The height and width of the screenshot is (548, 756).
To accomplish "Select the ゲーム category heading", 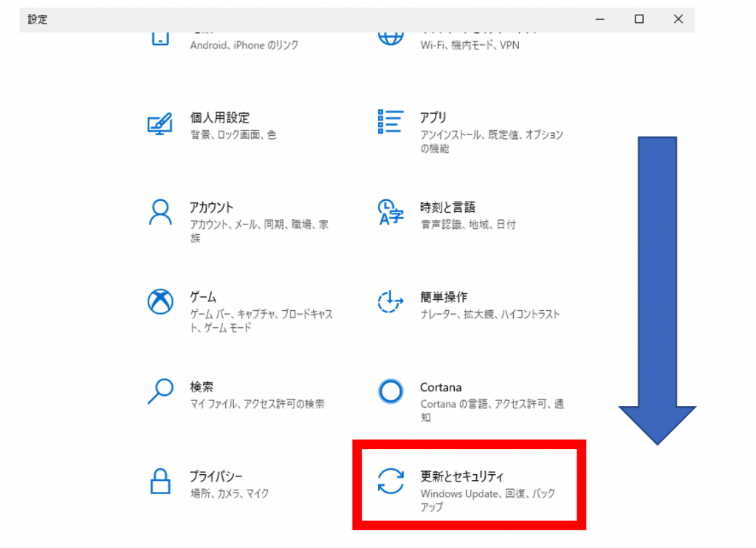I will click(203, 297).
